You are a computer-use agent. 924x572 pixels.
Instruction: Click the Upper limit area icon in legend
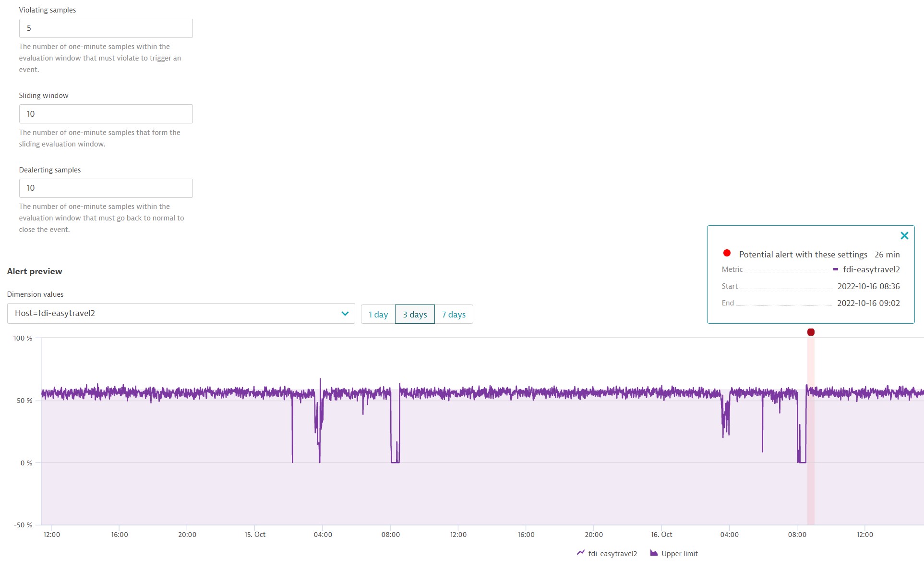pos(654,553)
